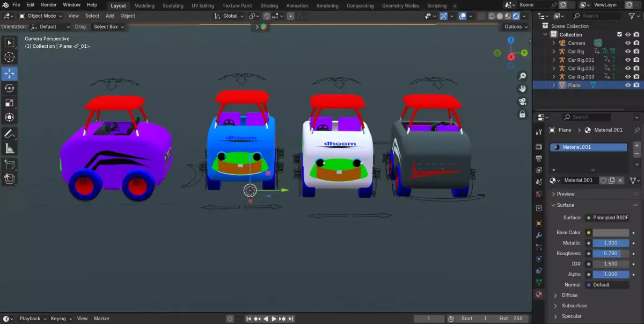Open the Object Data triangle properties tab
This screenshot has width=644, height=324.
pos(539,282)
